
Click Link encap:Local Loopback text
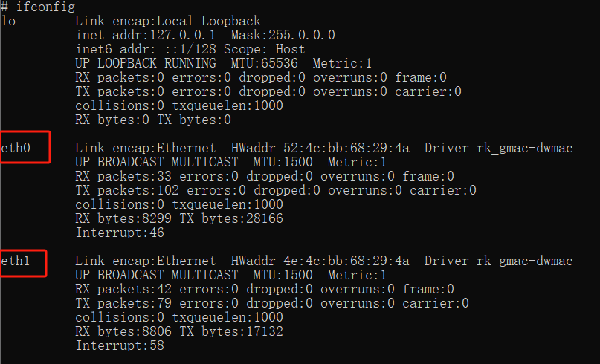coord(168,21)
